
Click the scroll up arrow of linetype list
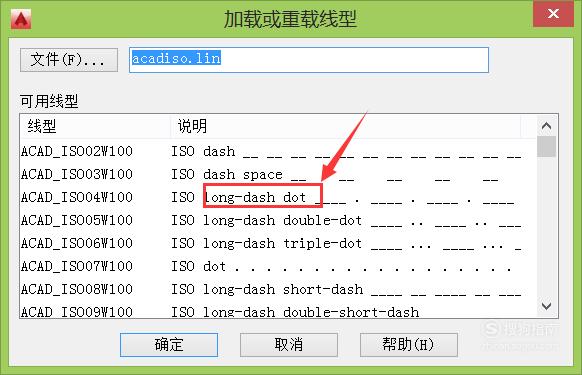pos(546,126)
